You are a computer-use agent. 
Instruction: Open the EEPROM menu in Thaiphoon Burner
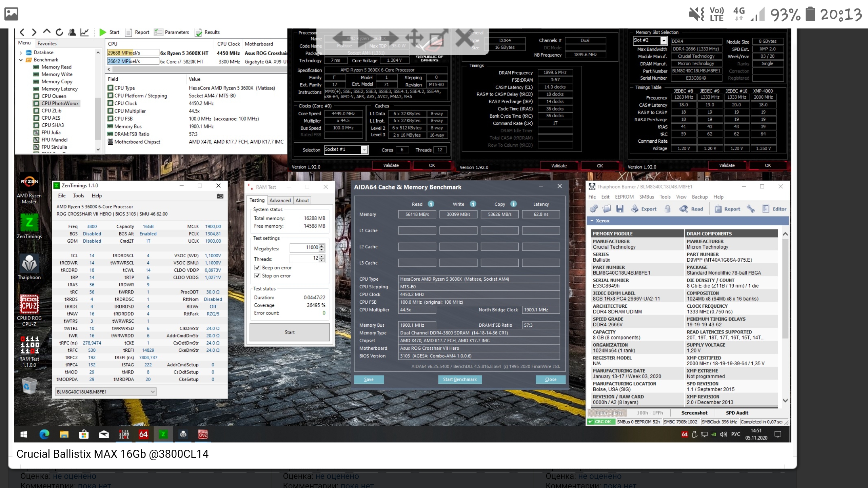624,197
